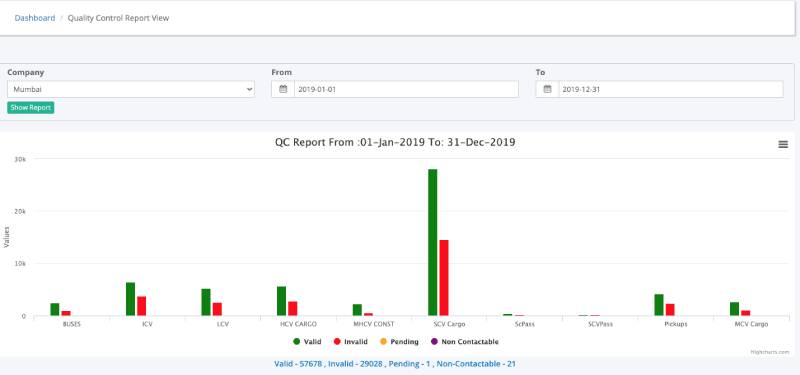Viewport: 800px width, 375px height.
Task: Click the HCV CARGO axis label
Action: coord(298,324)
